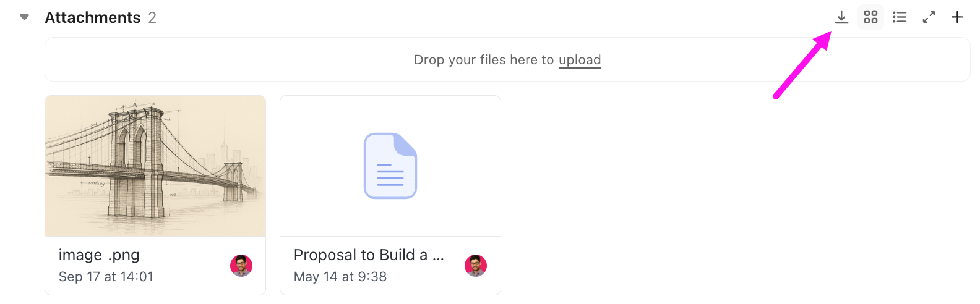Screen dimensions: 980x304
Task: Open the bridge sketch image thumbnail
Action: 155,166
